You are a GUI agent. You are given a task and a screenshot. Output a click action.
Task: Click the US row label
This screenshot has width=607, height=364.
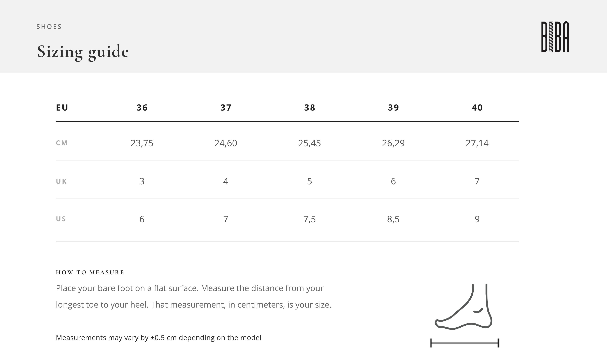[61, 219]
